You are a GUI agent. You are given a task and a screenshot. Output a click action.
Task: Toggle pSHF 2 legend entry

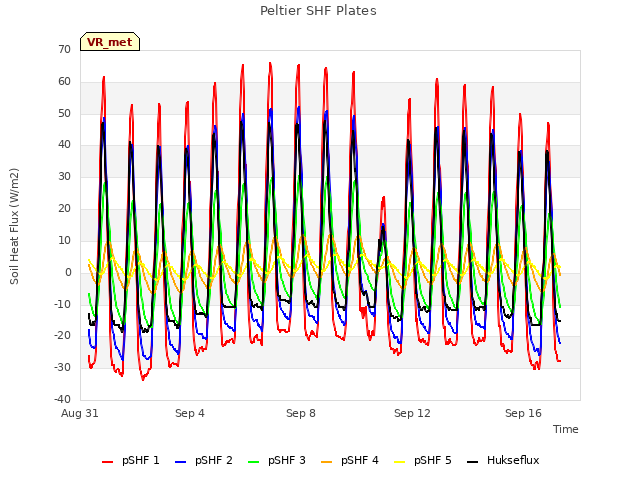204,460
